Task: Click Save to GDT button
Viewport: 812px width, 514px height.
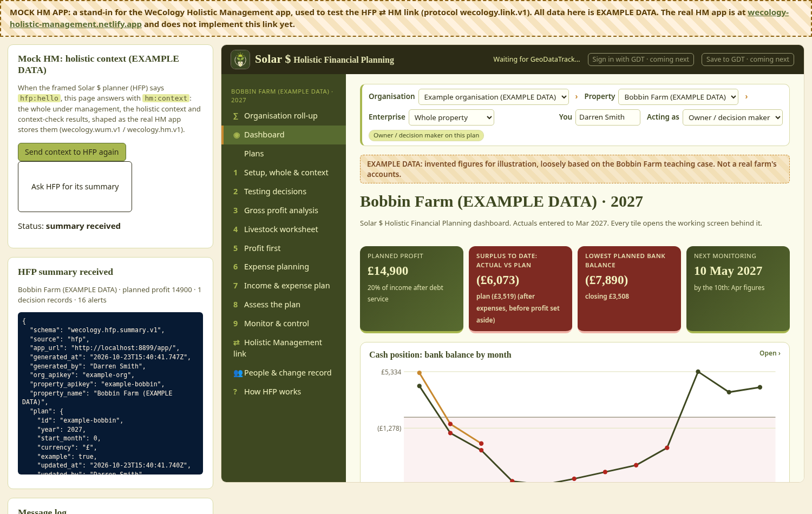Action: (748, 60)
